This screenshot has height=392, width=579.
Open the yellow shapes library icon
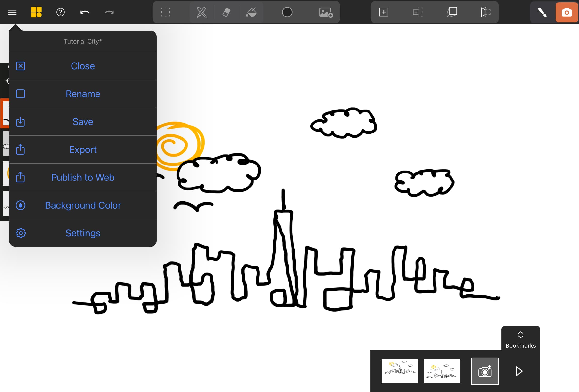[36, 12]
